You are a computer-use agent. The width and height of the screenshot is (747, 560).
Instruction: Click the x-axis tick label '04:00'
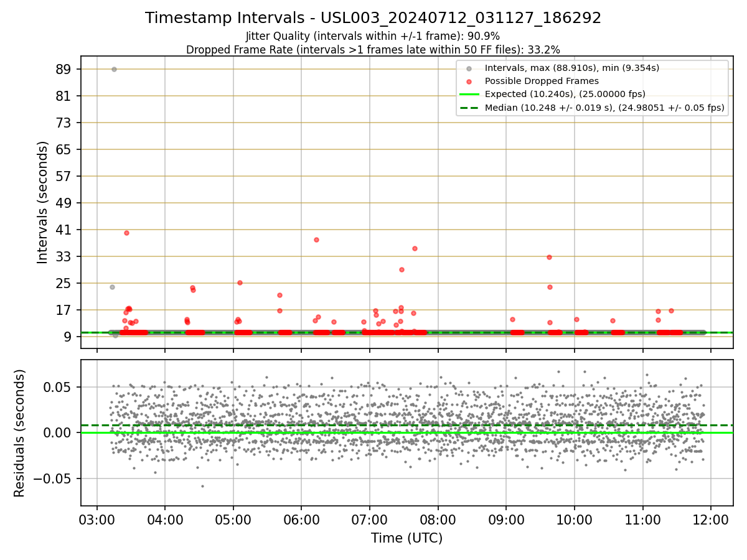(x=165, y=520)
